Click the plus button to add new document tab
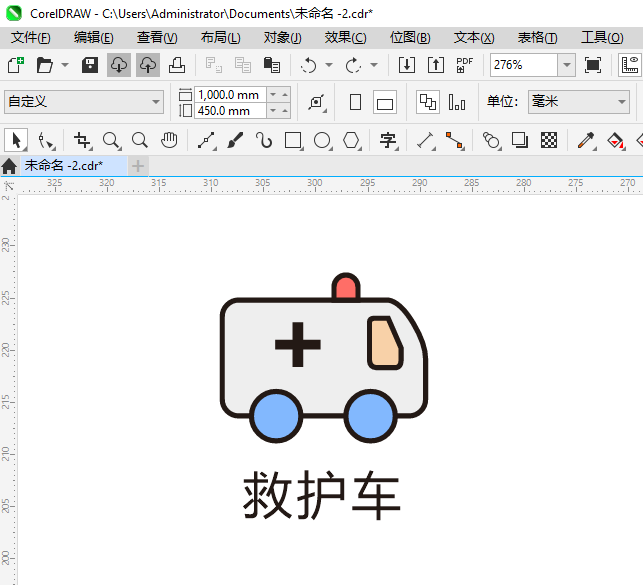The width and height of the screenshot is (643, 585). click(x=138, y=166)
